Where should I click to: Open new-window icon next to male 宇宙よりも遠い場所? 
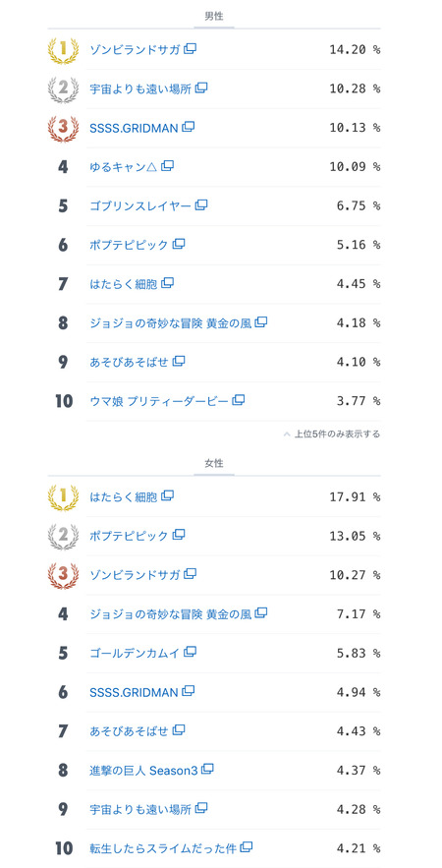pos(201,88)
